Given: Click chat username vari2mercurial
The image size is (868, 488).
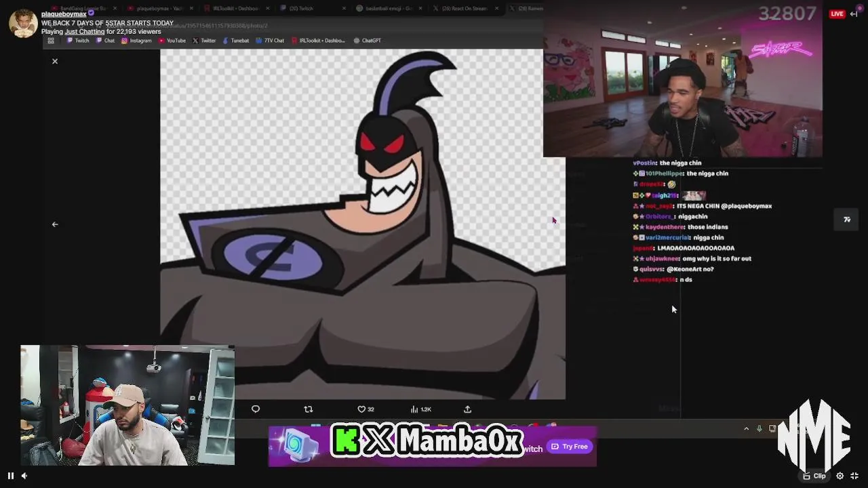Looking at the screenshot, I should tap(667, 238).
